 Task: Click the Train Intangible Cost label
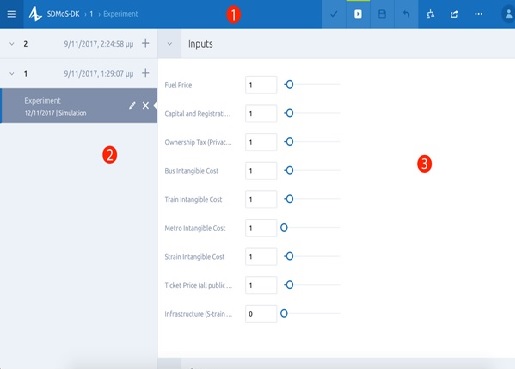pyautogui.click(x=193, y=200)
